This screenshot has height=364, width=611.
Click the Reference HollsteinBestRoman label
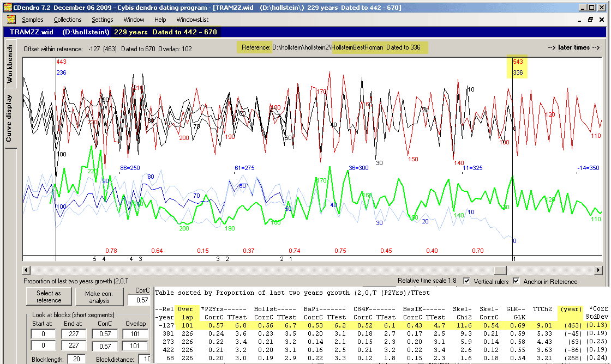pos(331,47)
